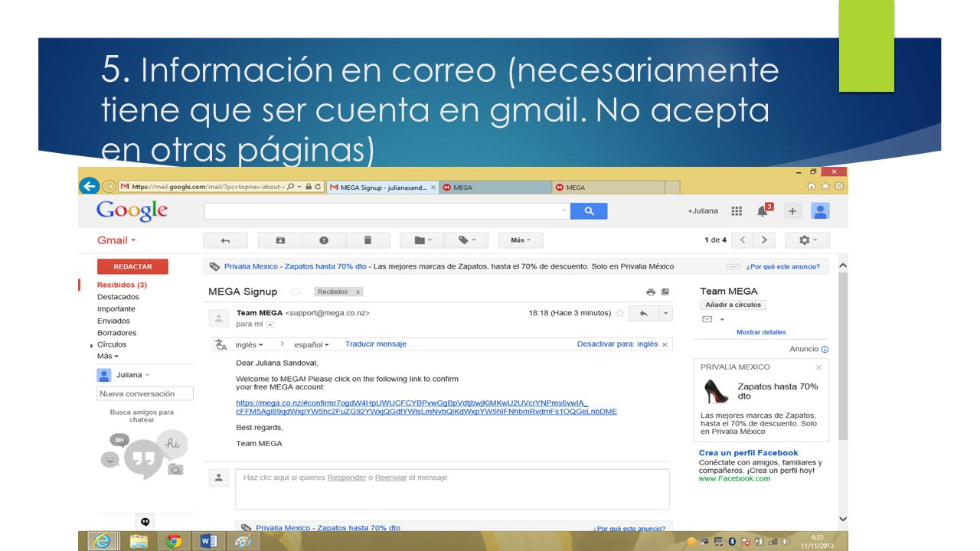
Task: Click the Bluetooth tray icon
Action: click(731, 542)
